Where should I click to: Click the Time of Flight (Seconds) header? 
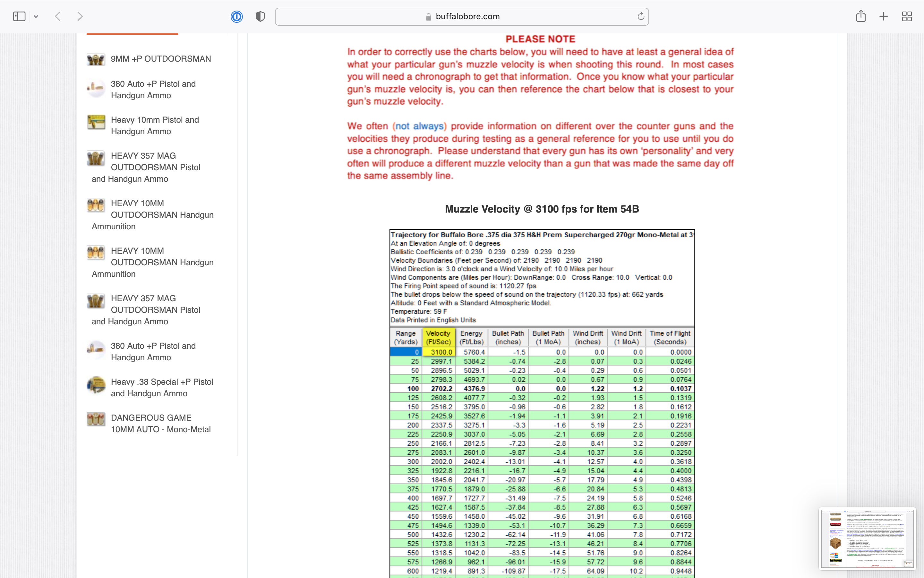pyautogui.click(x=670, y=337)
